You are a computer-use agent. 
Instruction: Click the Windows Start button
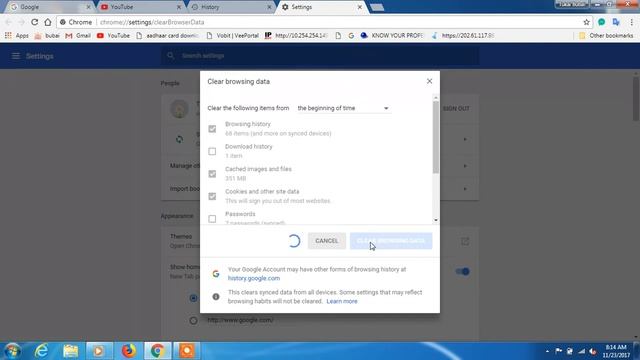coord(12,351)
